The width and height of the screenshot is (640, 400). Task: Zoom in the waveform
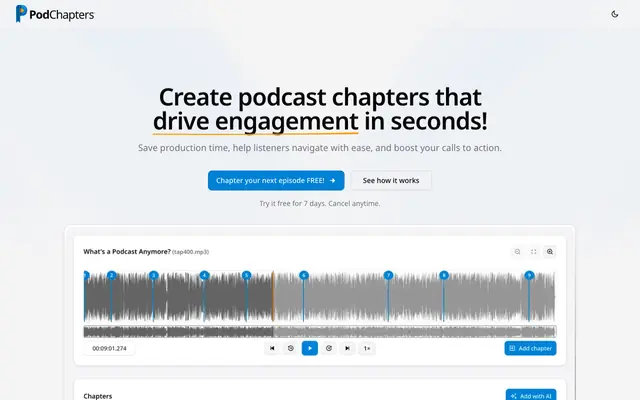tap(550, 251)
